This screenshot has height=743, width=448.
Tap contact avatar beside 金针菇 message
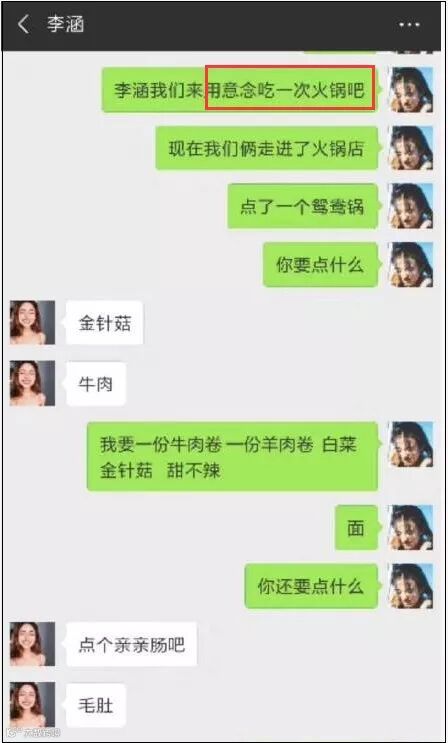point(33,322)
